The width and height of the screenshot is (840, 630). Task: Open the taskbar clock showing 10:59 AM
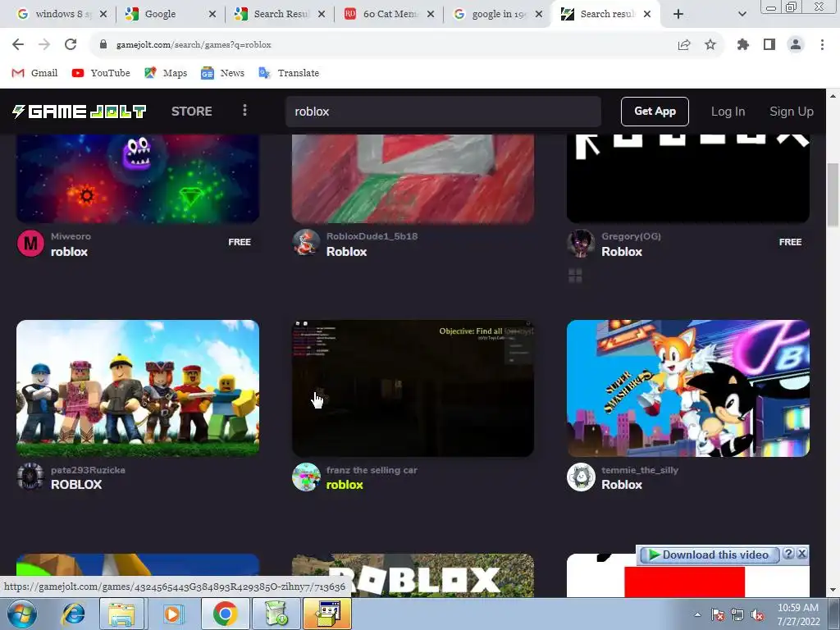(798, 614)
